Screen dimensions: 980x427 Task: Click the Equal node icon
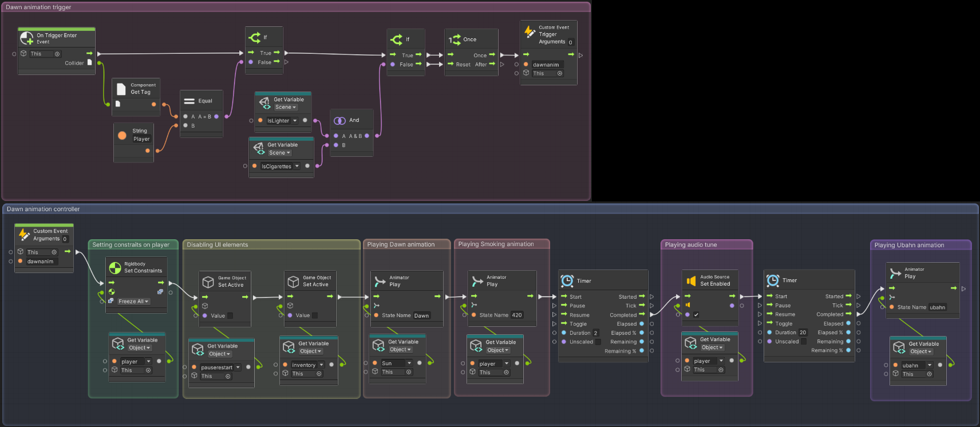[189, 101]
